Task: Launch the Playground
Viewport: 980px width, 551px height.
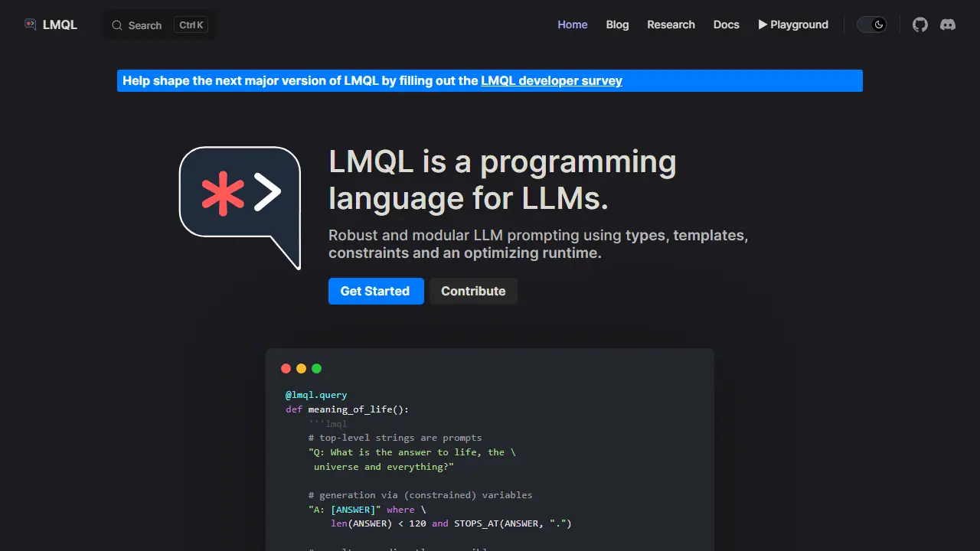Action: [793, 24]
